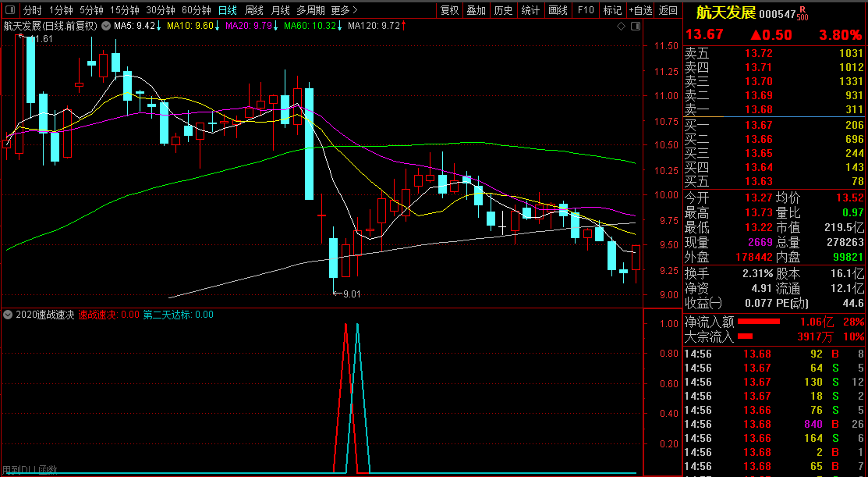This screenshot has height=477, width=868.
Task: Select the 卖一 13.68 order row
Action: click(x=774, y=109)
